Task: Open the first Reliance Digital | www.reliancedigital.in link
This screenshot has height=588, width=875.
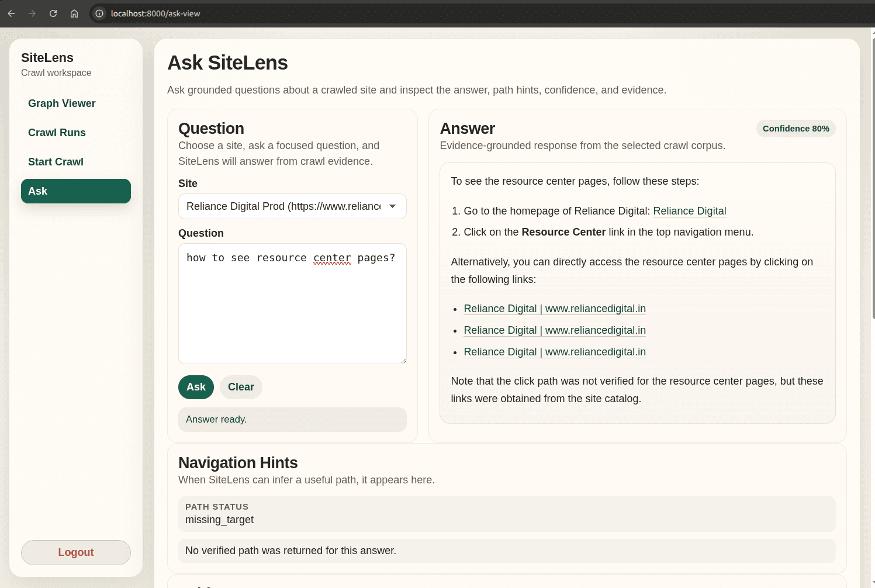Action: [x=555, y=309]
